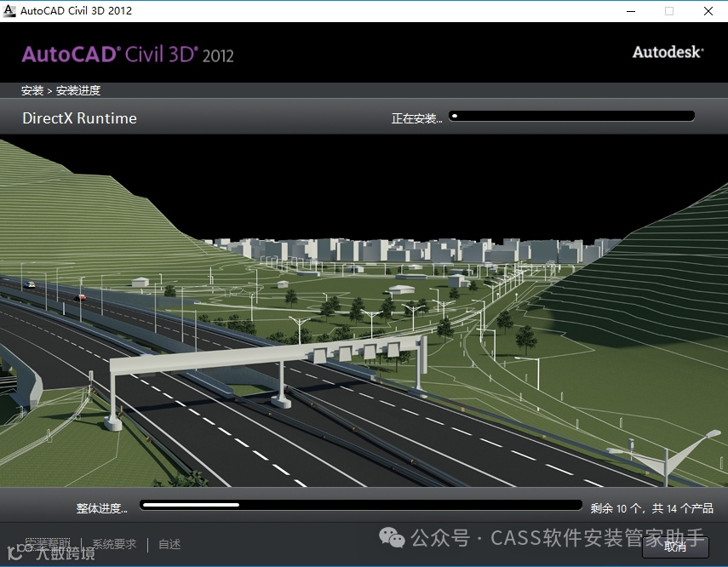
Task: Click the DirectX Runtime product label
Action: (x=79, y=118)
